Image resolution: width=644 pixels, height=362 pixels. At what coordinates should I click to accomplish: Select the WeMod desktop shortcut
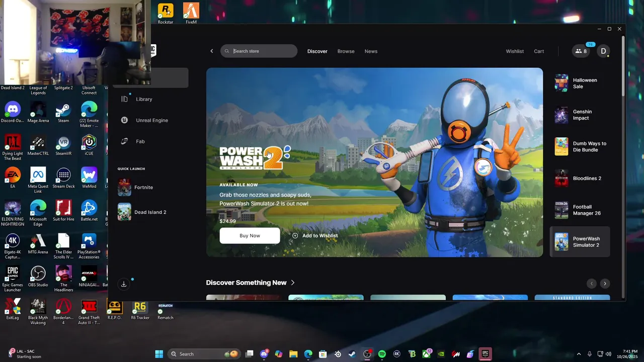click(x=89, y=178)
